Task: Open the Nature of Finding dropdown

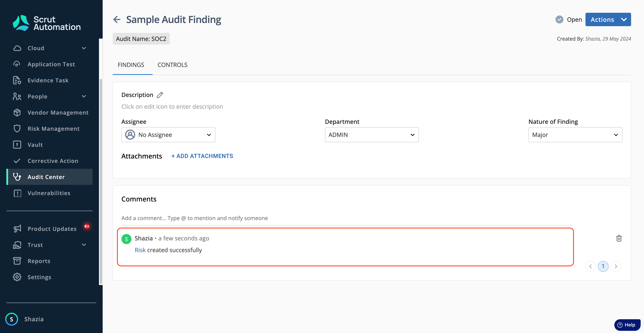Action: click(x=575, y=135)
